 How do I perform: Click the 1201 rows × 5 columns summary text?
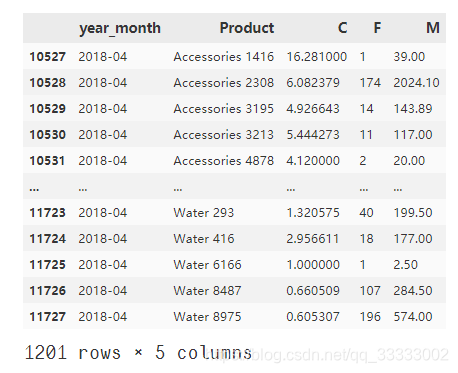click(138, 353)
